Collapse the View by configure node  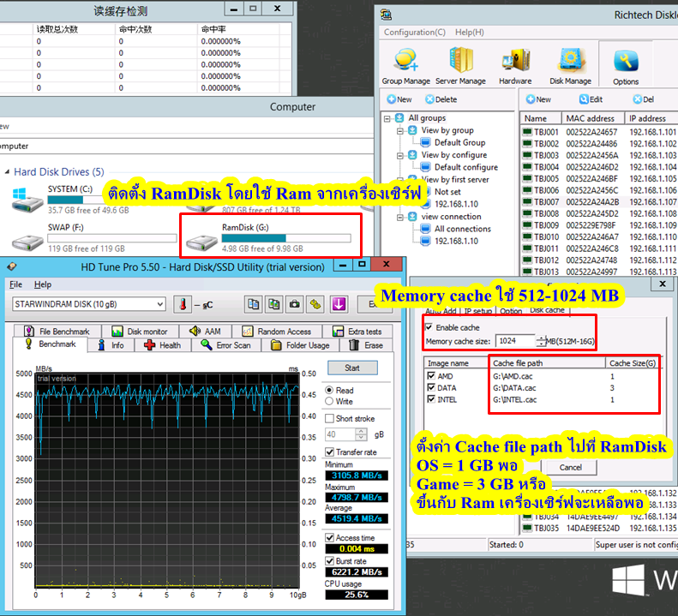tap(400, 155)
